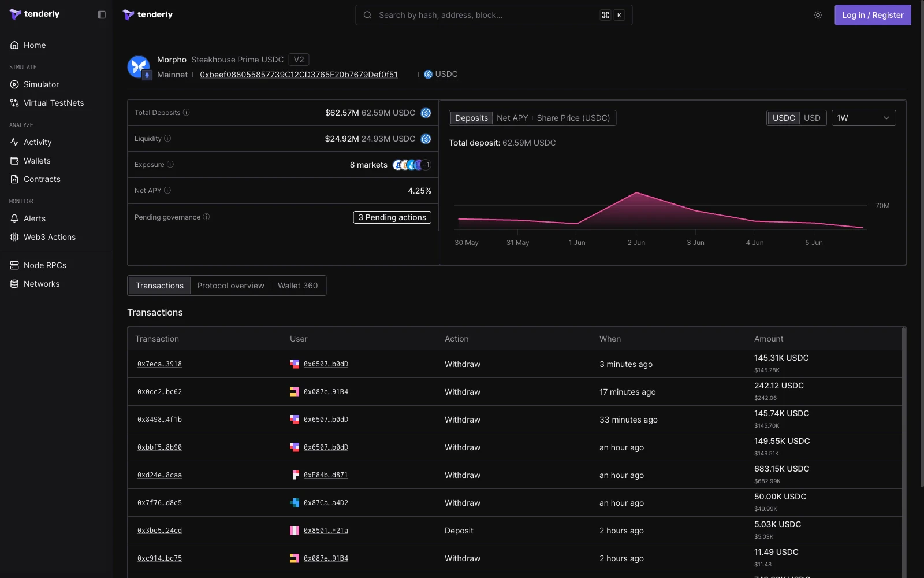Focus the search by hash, address, block field

pyautogui.click(x=494, y=15)
